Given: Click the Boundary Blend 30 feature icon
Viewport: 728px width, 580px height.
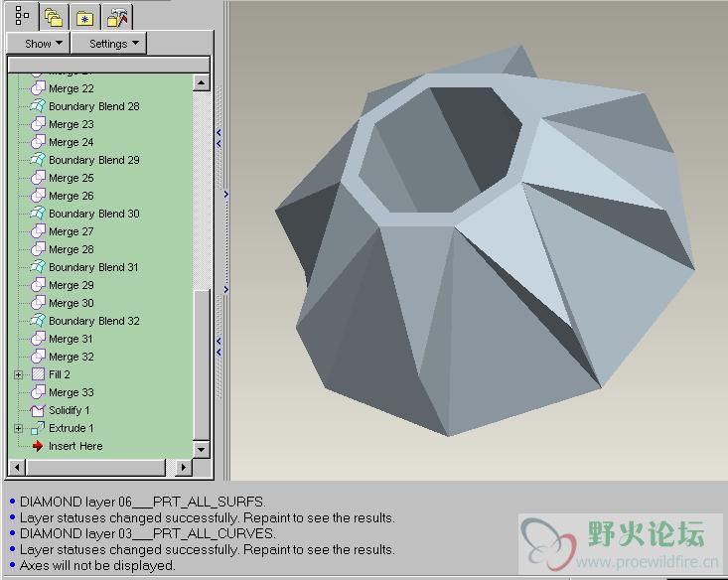Looking at the screenshot, I should click(x=38, y=214).
